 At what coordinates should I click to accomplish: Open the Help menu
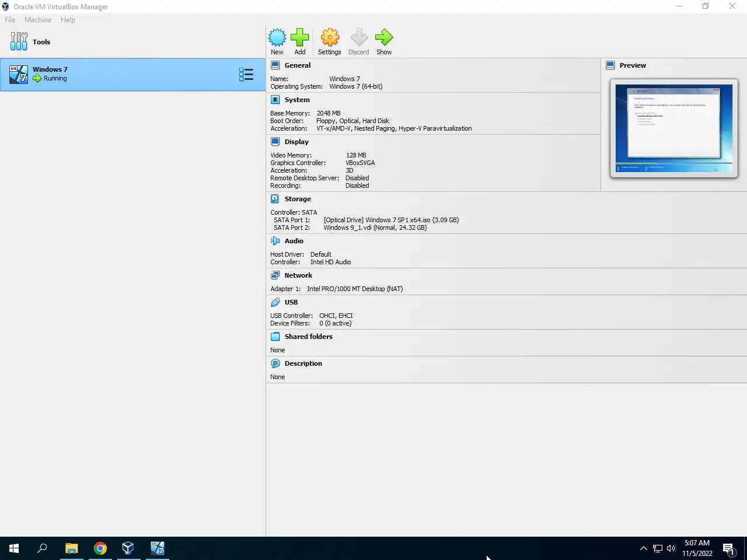point(68,20)
